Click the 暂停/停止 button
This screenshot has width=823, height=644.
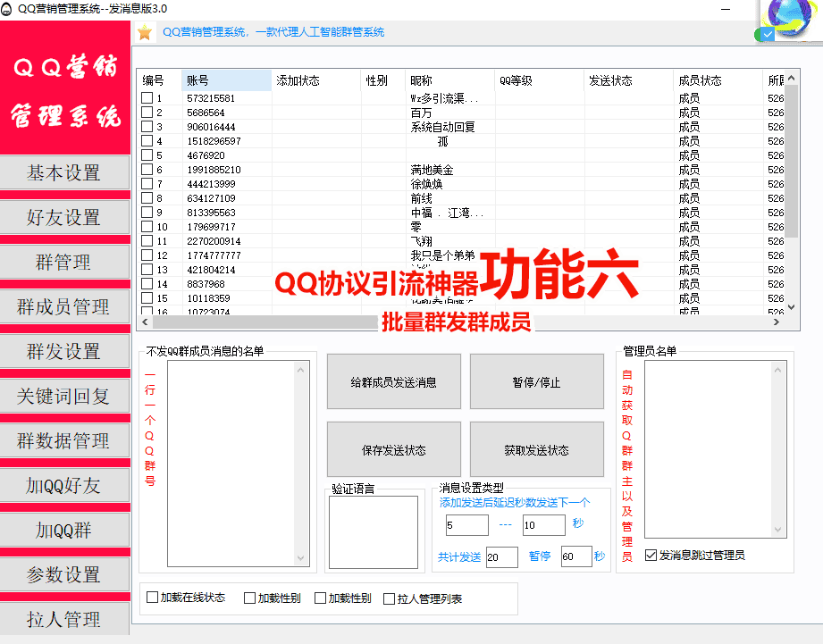point(536,381)
